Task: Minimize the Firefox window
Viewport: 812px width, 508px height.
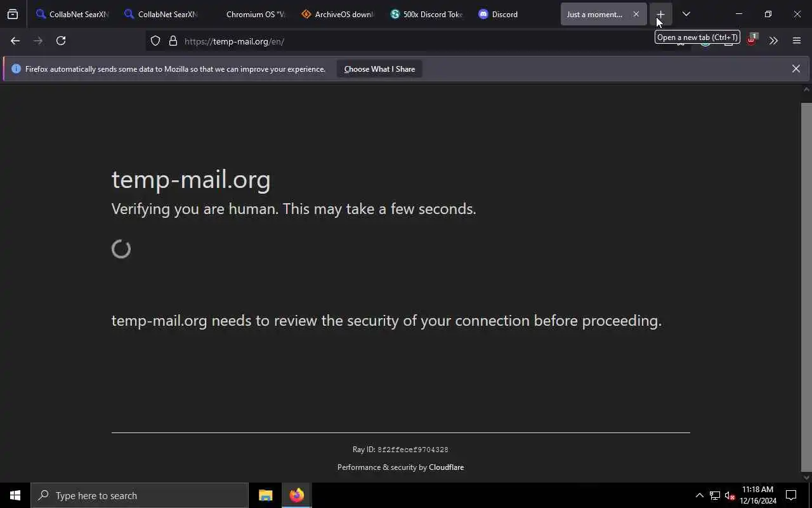Action: tap(738, 14)
